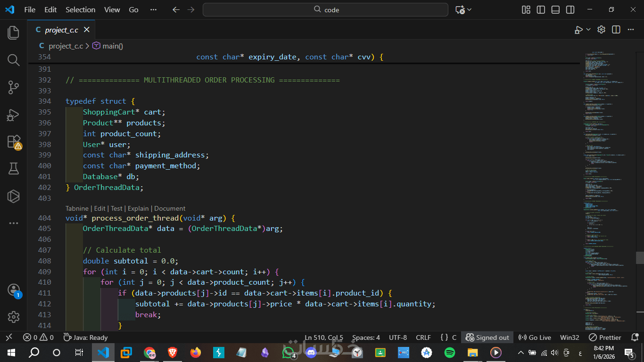
Task: Toggle the bottom panel layout button
Action: pos(555,10)
